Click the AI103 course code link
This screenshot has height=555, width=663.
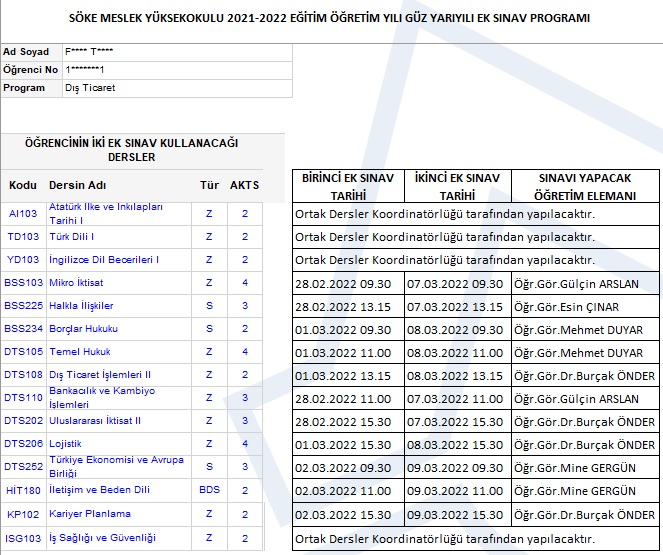[22, 213]
